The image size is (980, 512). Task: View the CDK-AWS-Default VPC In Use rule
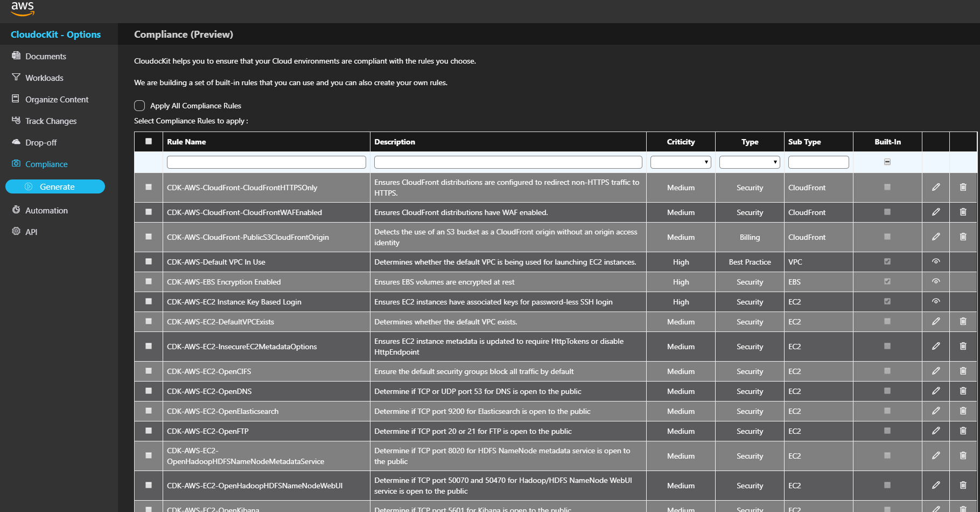[936, 261]
